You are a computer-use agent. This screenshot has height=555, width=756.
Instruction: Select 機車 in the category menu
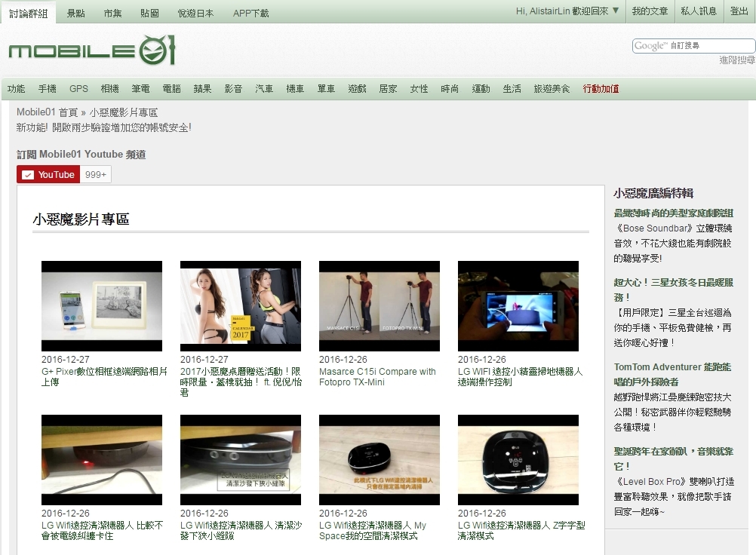295,89
